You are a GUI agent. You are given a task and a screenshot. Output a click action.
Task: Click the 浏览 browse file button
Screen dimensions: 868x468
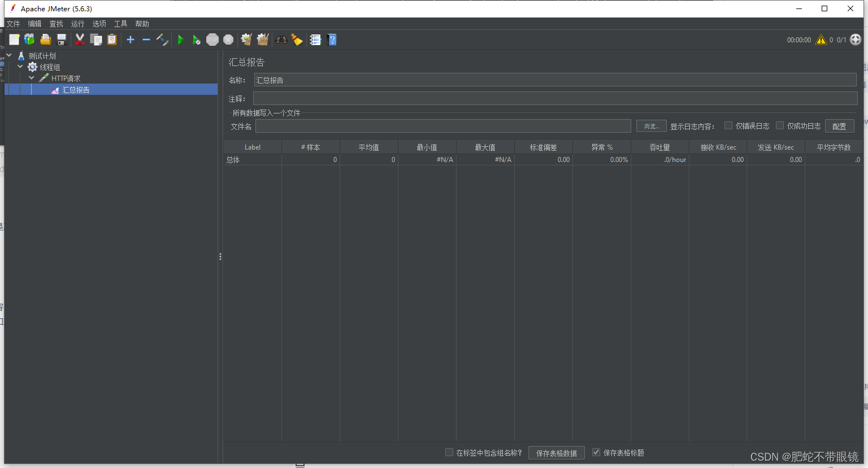[652, 126]
